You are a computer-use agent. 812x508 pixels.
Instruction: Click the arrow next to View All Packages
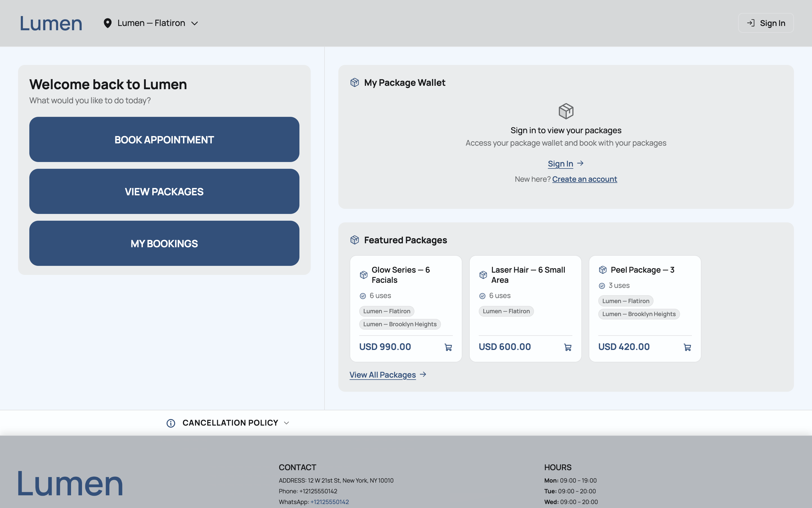click(x=423, y=374)
